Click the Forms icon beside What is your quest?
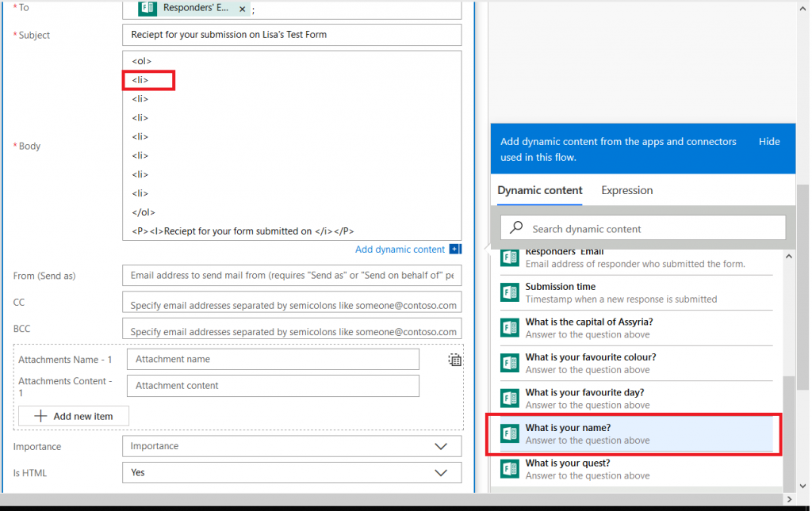812x511 pixels. point(509,468)
